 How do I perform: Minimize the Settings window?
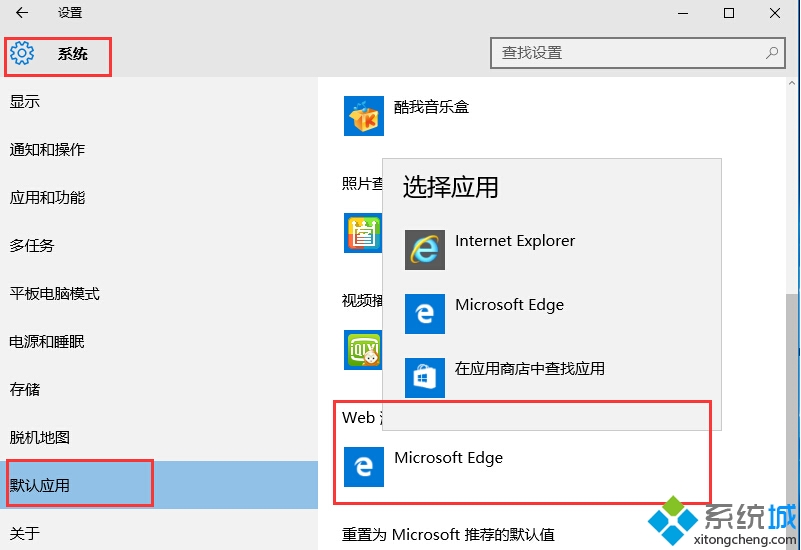coord(683,13)
